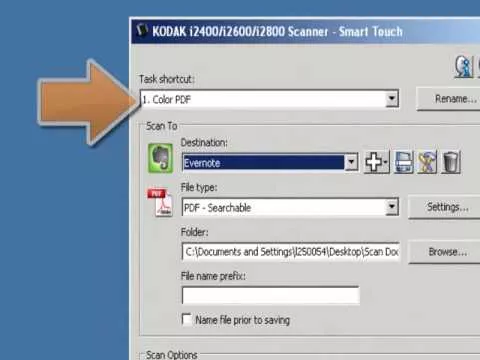Viewport: 480px width, 360px height.
Task: Open the About info icon
Action: tap(464, 67)
